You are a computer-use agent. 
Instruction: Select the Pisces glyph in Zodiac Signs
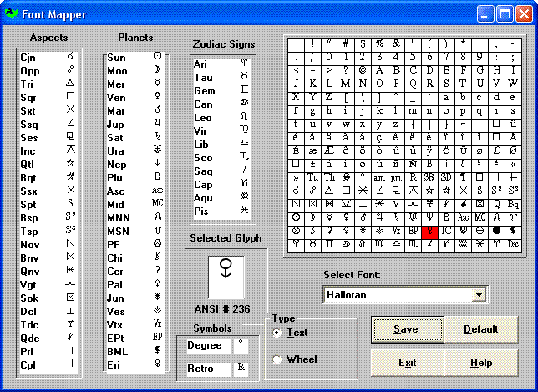[x=243, y=210]
